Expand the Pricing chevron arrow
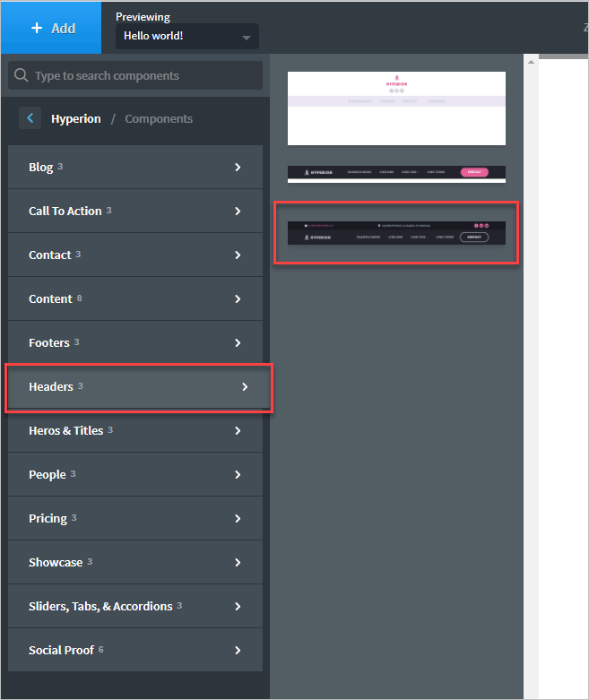 [238, 518]
